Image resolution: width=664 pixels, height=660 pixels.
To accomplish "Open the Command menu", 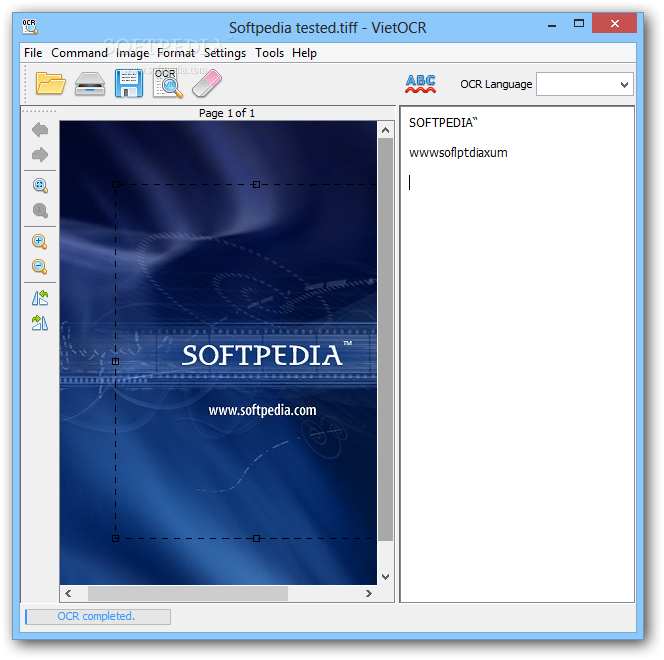I will point(79,53).
